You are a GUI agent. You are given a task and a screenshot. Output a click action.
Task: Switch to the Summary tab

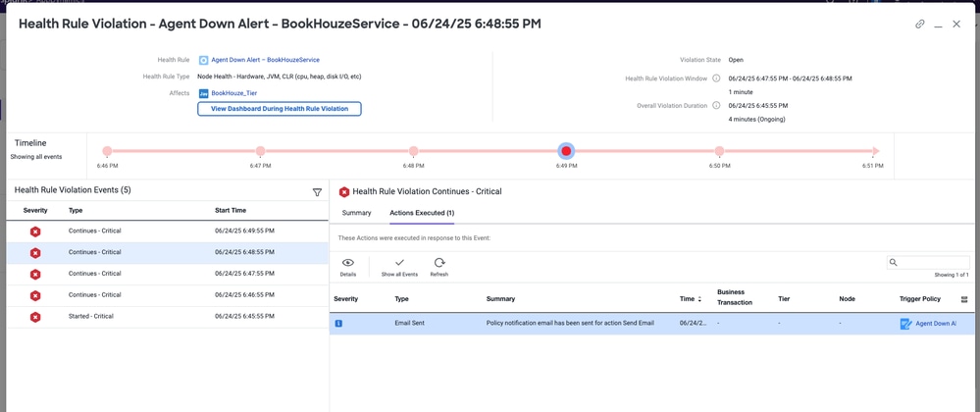[x=356, y=213]
